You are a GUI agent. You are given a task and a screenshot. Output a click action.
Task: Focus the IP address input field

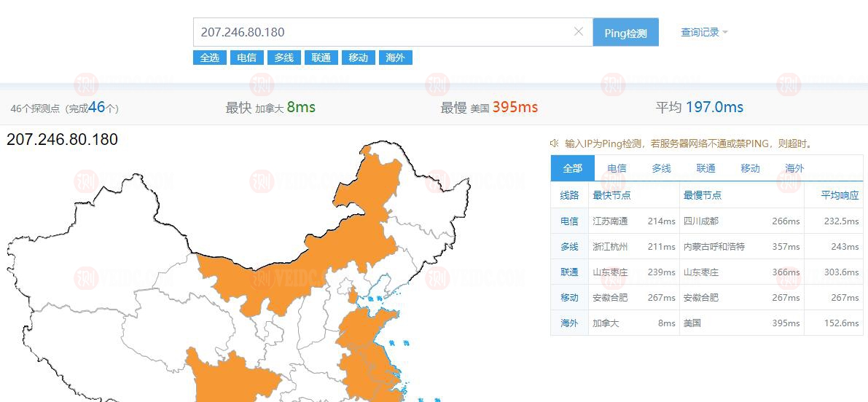pos(393,32)
